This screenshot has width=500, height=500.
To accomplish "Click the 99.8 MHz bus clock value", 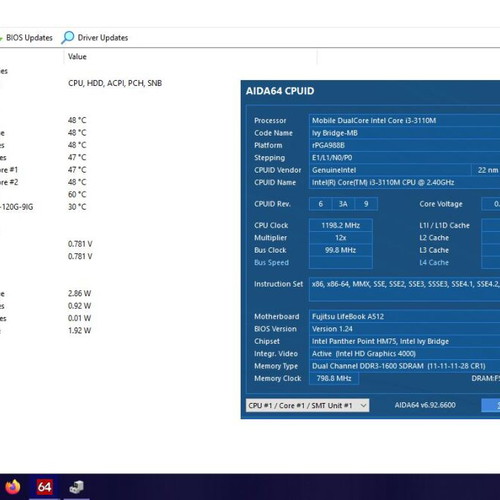I will coord(341,250).
